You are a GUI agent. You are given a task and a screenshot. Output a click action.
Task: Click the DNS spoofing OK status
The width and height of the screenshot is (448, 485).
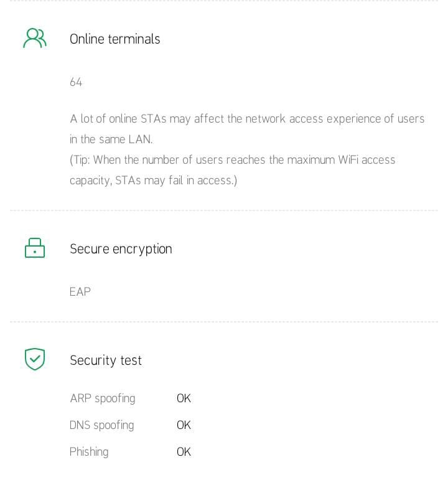(x=184, y=425)
